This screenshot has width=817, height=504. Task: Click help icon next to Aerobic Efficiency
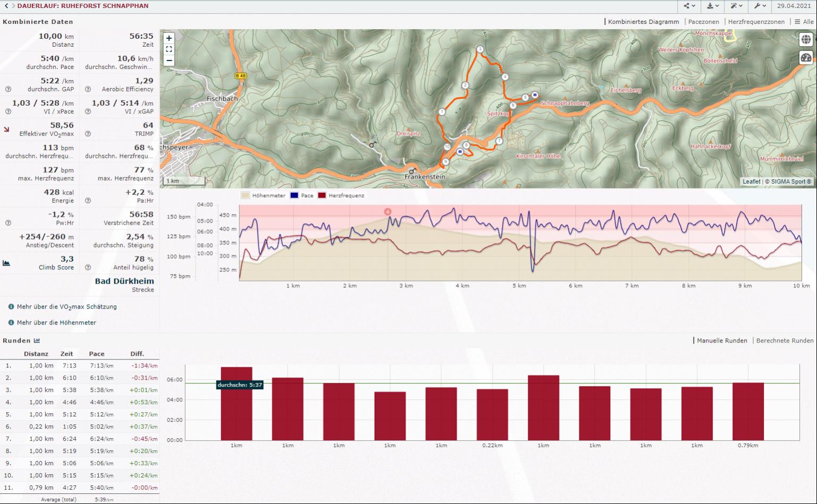pyautogui.click(x=88, y=89)
